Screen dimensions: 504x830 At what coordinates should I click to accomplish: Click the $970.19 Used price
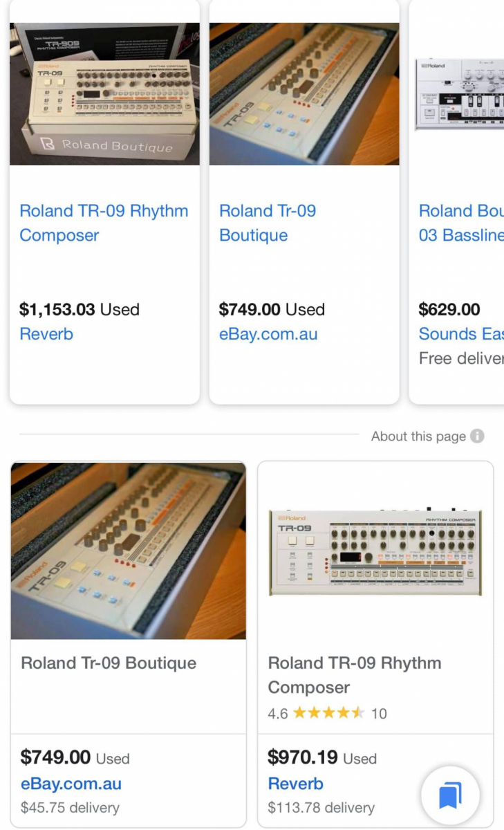321,758
